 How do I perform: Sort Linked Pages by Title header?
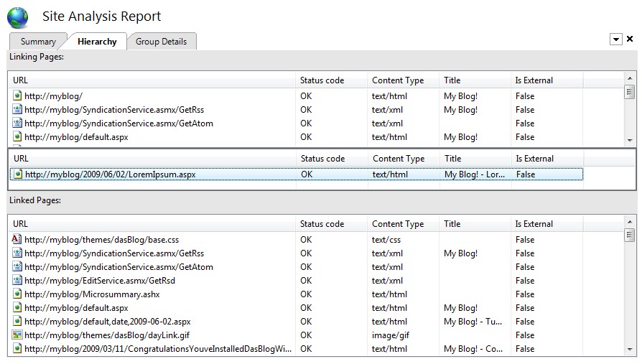[475, 224]
